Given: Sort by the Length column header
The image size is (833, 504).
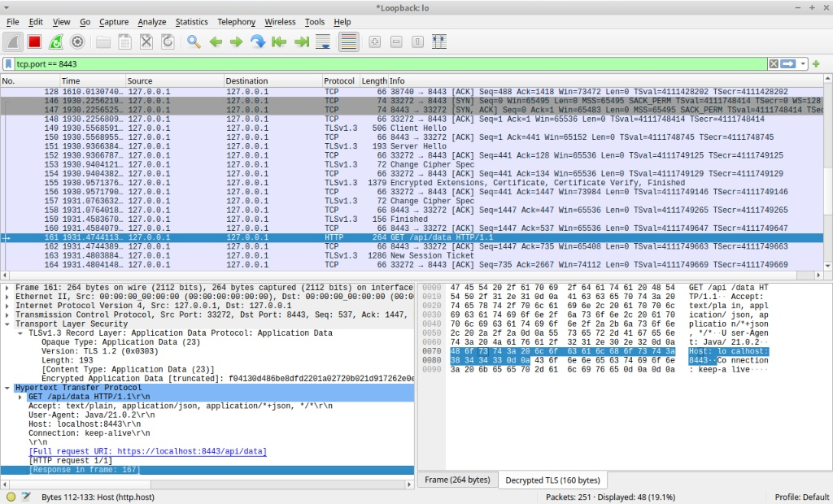Looking at the screenshot, I should (374, 80).
